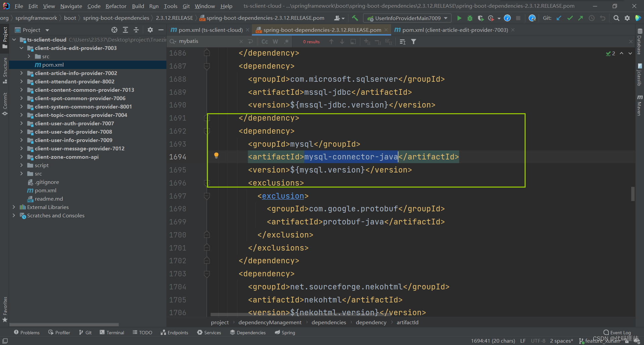Expand client-zone-common-api module

coord(21,157)
